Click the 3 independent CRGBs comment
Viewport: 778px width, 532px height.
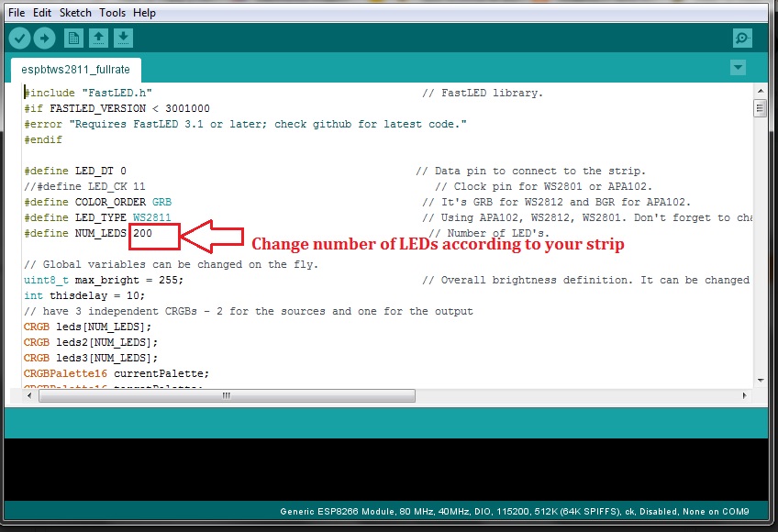[x=249, y=312]
